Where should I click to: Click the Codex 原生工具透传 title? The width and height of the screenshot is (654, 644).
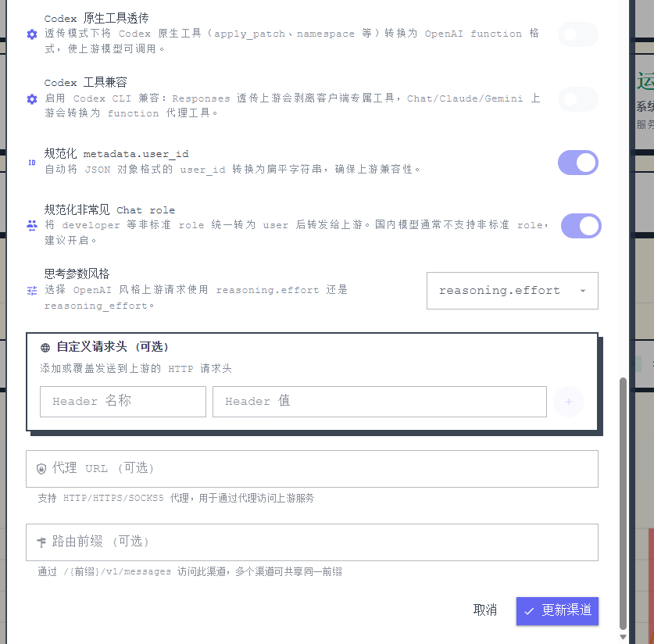96,18
